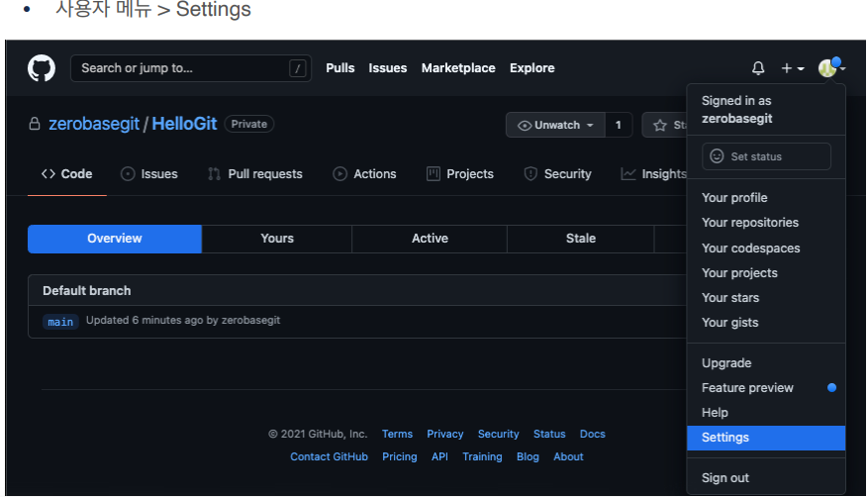The width and height of the screenshot is (868, 497).
Task: Select the Yours branches filter
Action: 277,239
